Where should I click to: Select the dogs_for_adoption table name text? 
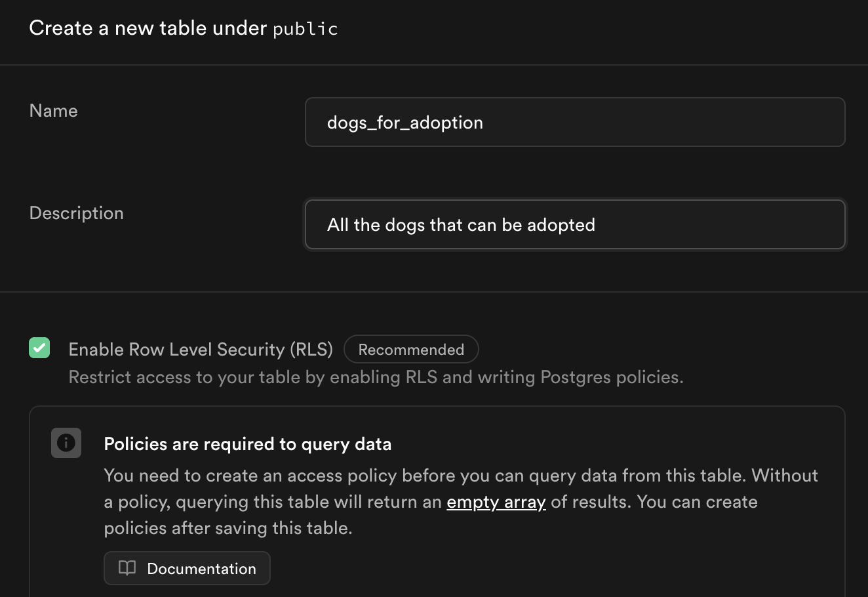pyautogui.click(x=404, y=122)
